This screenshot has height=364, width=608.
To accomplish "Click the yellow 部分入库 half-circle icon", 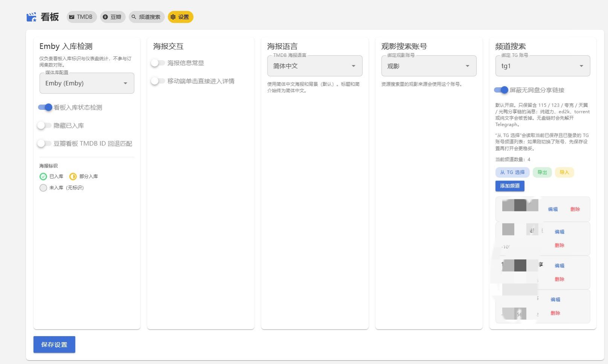I will pos(73,176).
